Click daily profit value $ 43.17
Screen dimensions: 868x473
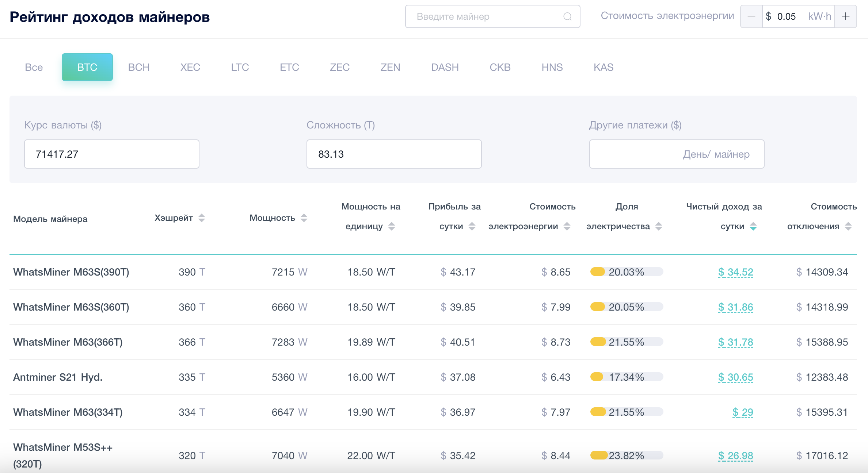coord(458,272)
